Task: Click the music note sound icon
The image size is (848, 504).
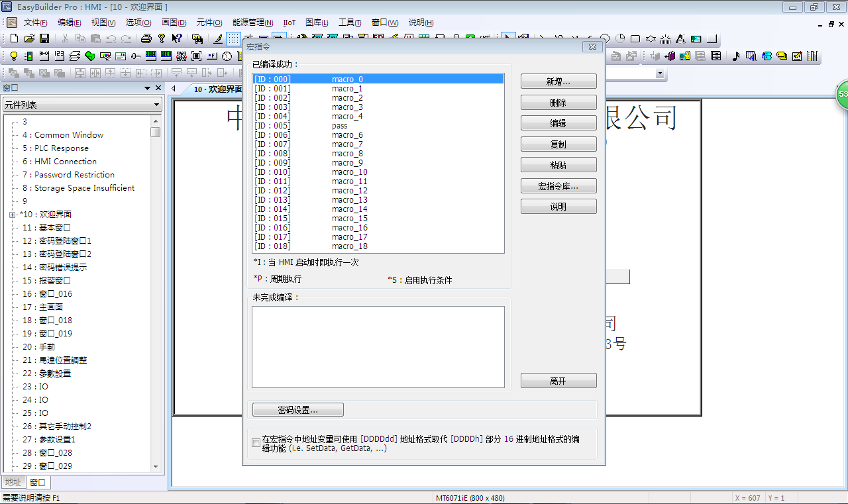Action: point(735,56)
